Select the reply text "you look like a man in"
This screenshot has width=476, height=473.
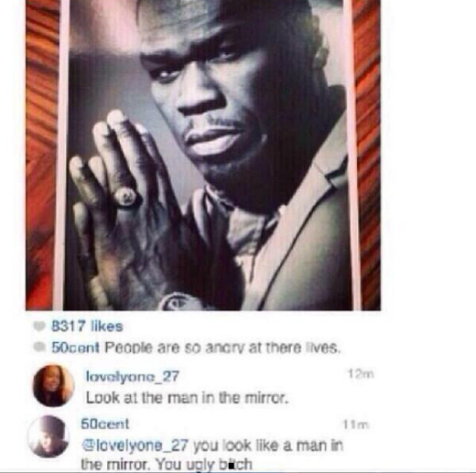[268, 446]
